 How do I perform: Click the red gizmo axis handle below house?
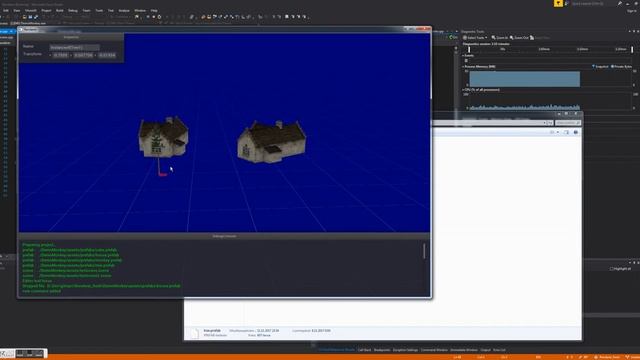[x=163, y=175]
